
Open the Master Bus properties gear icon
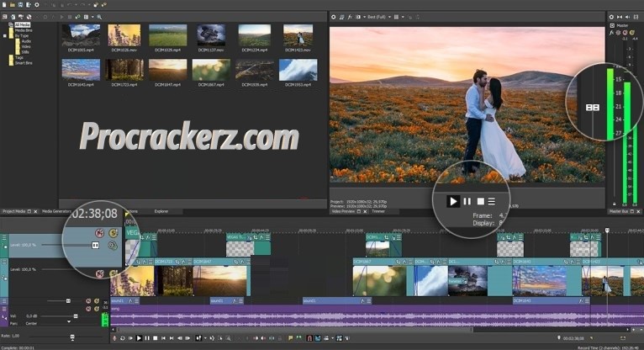pos(611,17)
